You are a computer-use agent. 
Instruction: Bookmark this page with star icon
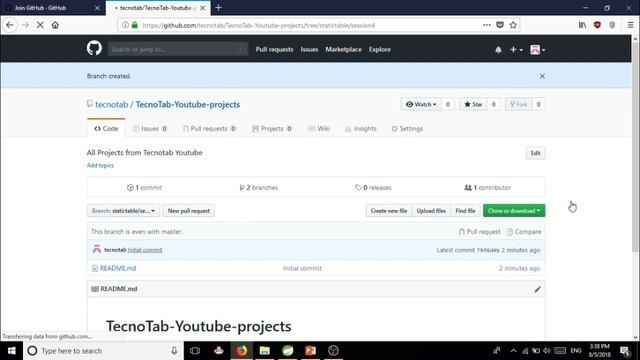(x=513, y=25)
